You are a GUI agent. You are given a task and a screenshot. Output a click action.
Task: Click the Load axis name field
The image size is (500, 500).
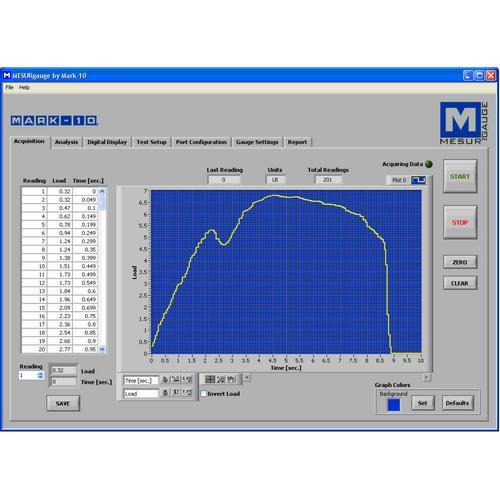click(x=141, y=394)
